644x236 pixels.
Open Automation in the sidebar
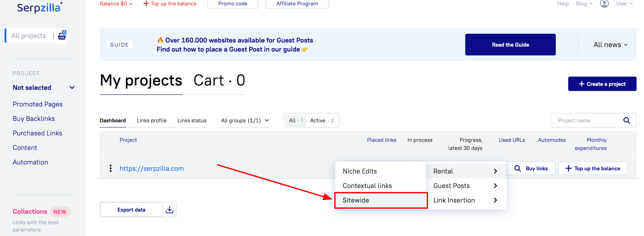click(30, 162)
